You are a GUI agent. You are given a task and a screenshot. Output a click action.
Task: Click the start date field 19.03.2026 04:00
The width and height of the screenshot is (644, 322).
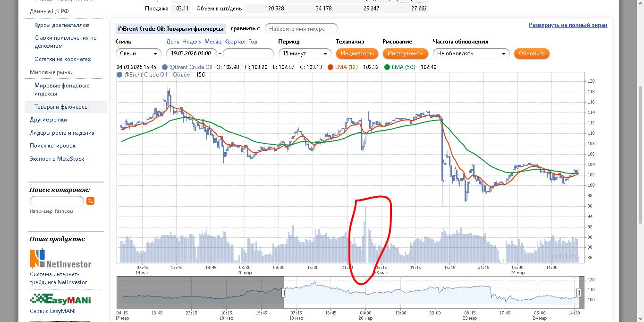coord(192,53)
